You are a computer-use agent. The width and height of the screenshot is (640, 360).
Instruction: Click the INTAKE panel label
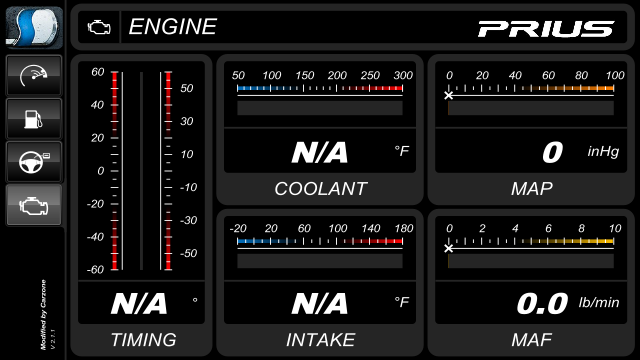click(320, 340)
